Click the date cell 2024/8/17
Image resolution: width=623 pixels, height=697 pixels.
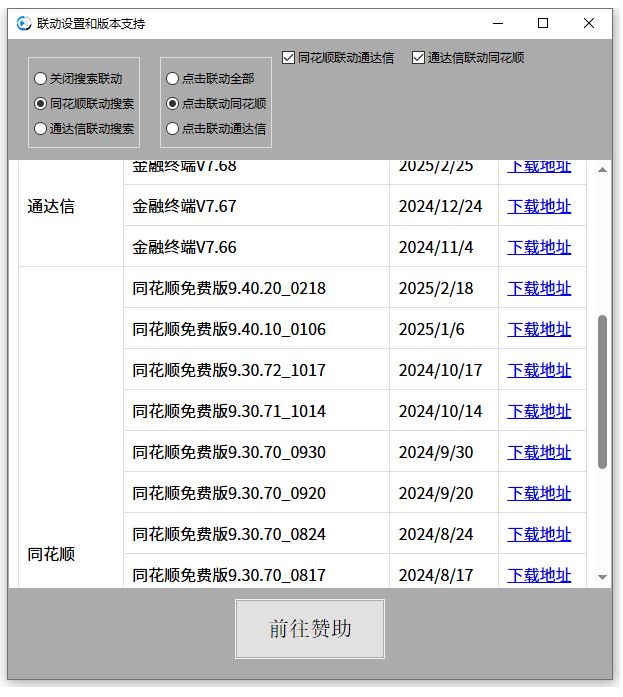444,573
